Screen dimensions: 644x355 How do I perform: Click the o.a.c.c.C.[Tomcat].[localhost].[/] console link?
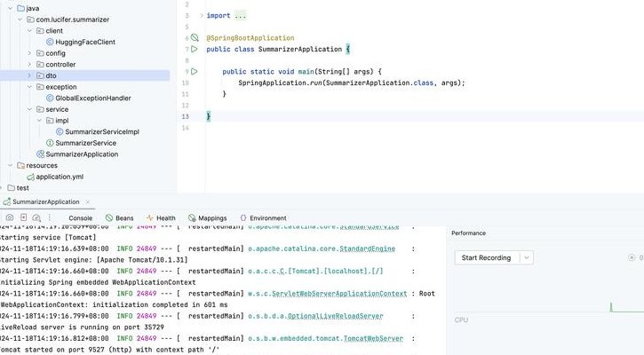pos(315,272)
